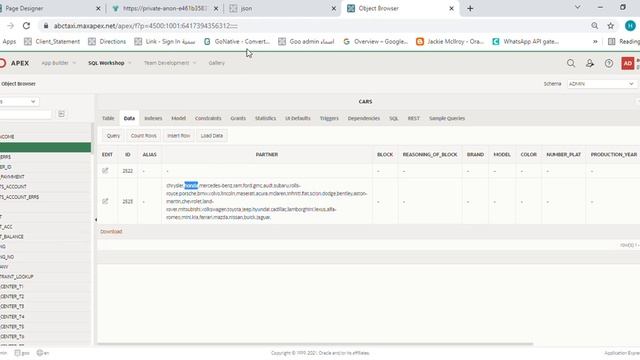
Task: Close the Object Browser tab
Action: click(451, 8)
